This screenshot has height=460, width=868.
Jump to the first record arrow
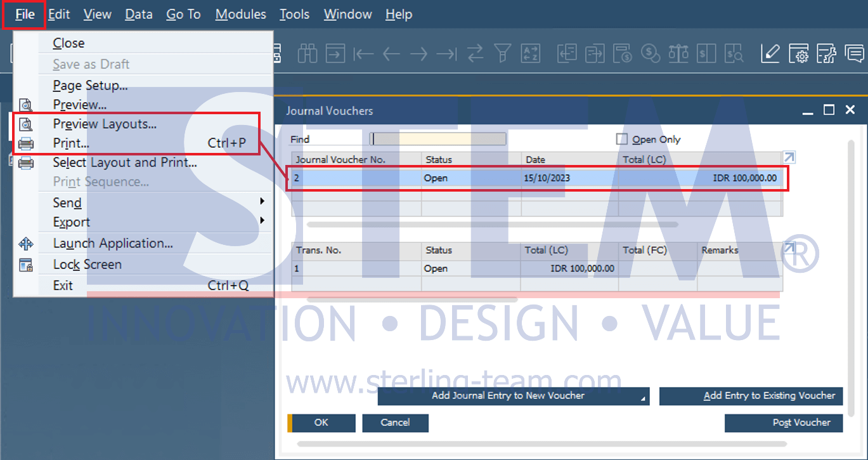click(363, 54)
